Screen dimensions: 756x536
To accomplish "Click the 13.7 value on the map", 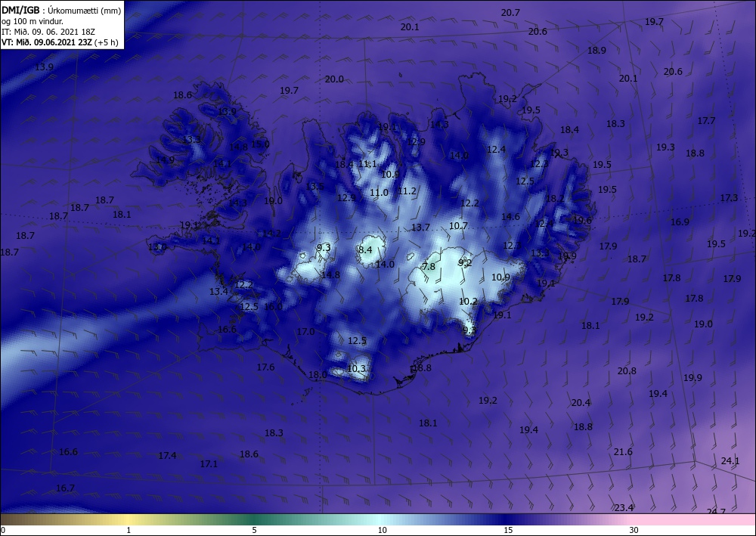I will click(x=420, y=227).
